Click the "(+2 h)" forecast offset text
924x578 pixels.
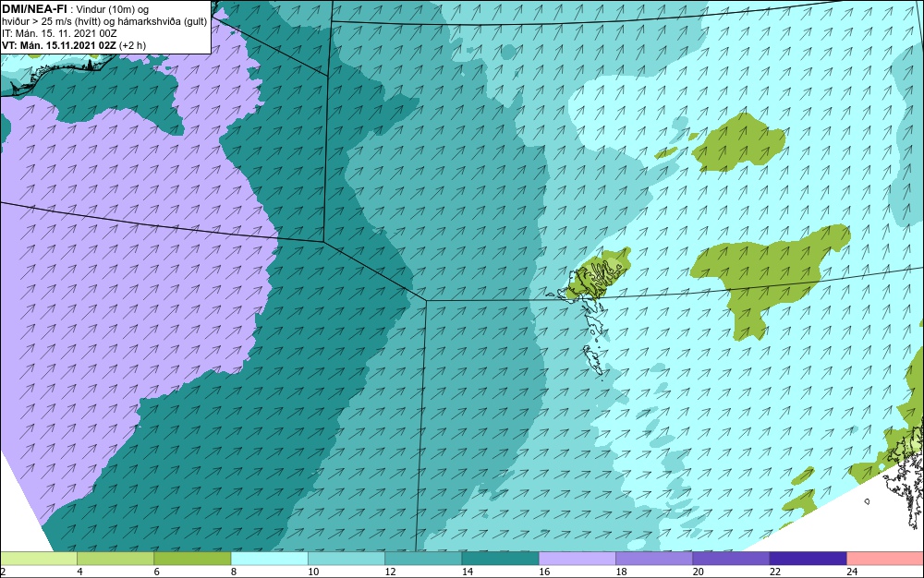(132, 44)
